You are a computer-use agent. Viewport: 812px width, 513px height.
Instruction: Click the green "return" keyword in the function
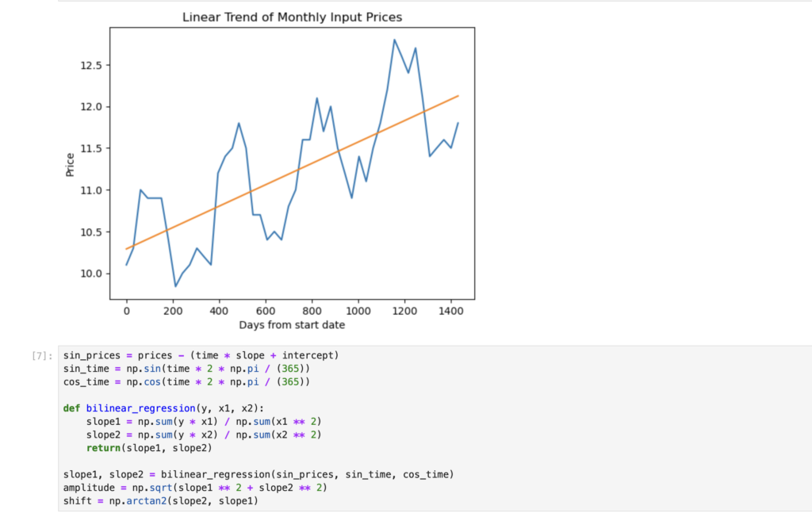click(103, 448)
